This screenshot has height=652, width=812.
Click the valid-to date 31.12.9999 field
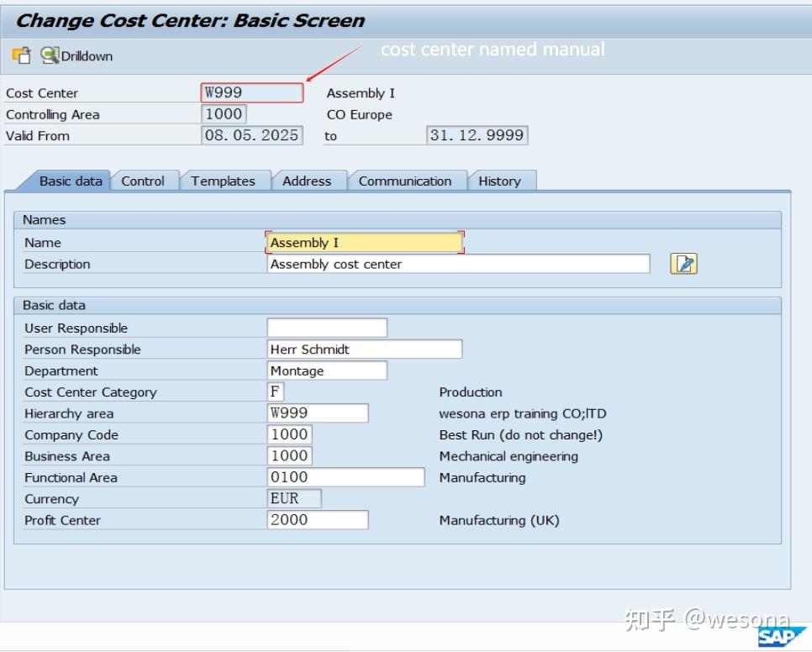click(x=477, y=135)
